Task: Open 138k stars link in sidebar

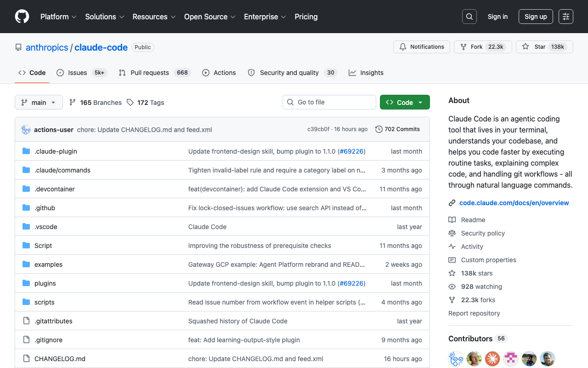Action: click(477, 273)
